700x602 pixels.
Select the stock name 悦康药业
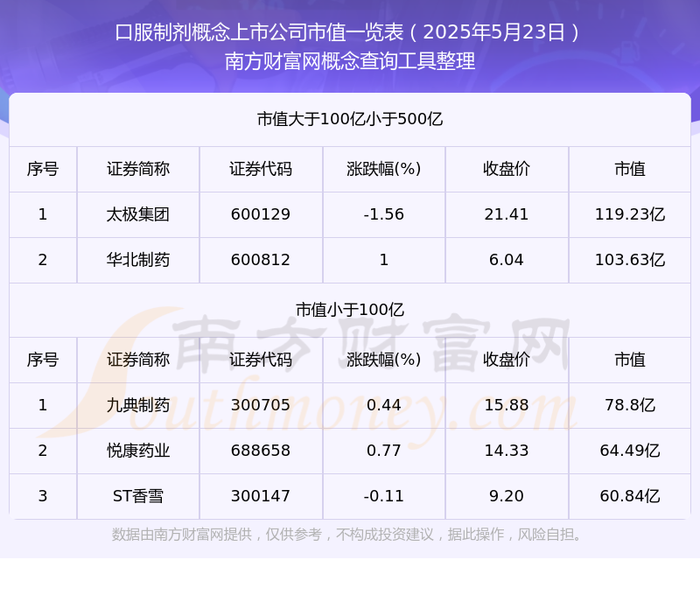(x=138, y=451)
